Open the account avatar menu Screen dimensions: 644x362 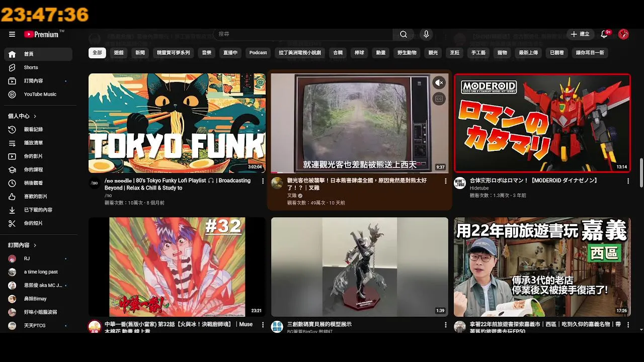click(623, 34)
